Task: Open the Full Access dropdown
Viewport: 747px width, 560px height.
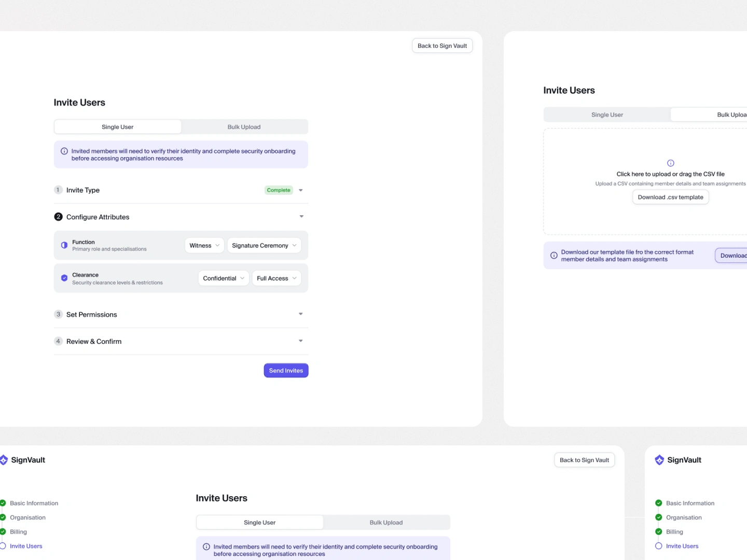Action: pyautogui.click(x=276, y=278)
